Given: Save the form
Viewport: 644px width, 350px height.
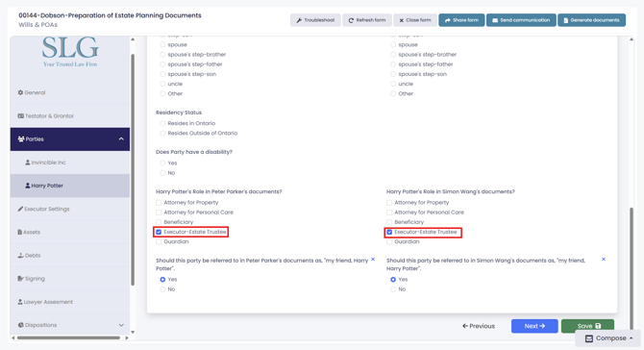Looking at the screenshot, I should pyautogui.click(x=587, y=326).
